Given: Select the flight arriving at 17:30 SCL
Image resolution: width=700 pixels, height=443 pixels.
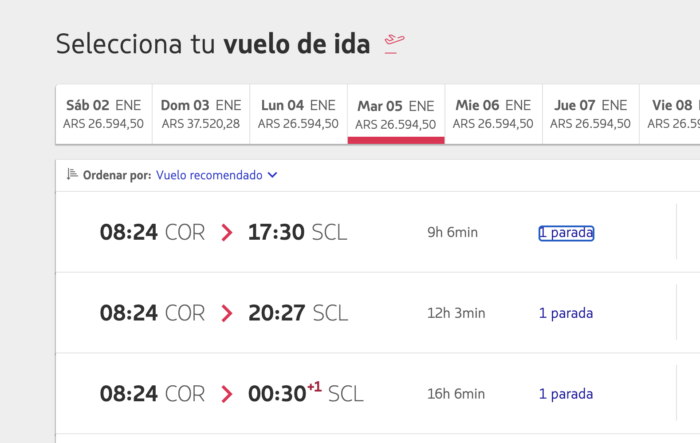Looking at the screenshot, I should pyautogui.click(x=298, y=233).
